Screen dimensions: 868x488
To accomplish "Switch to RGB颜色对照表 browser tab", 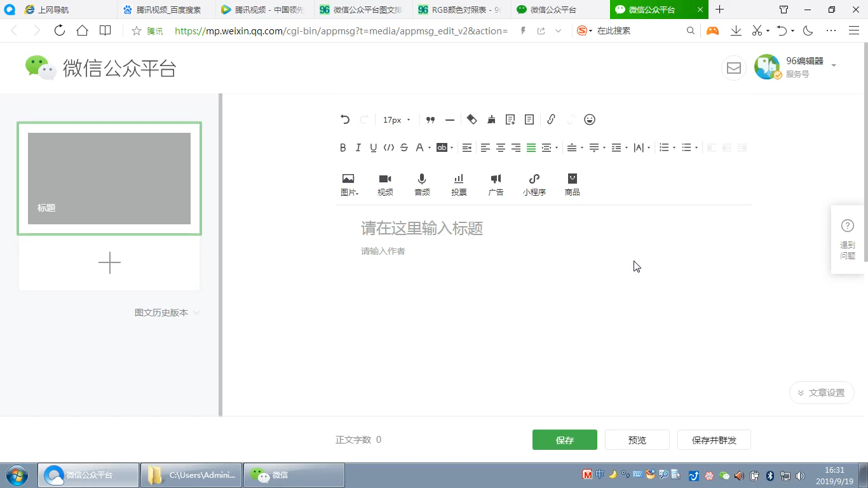I will point(461,10).
